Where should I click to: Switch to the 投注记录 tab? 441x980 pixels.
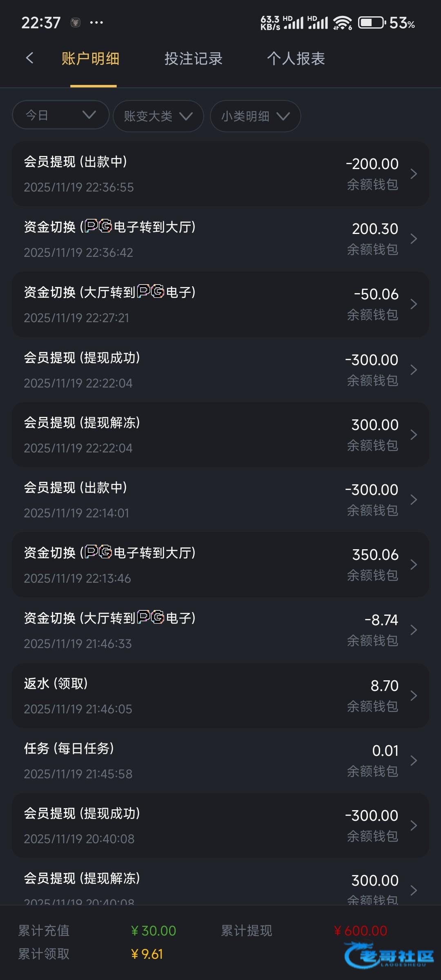[193, 59]
